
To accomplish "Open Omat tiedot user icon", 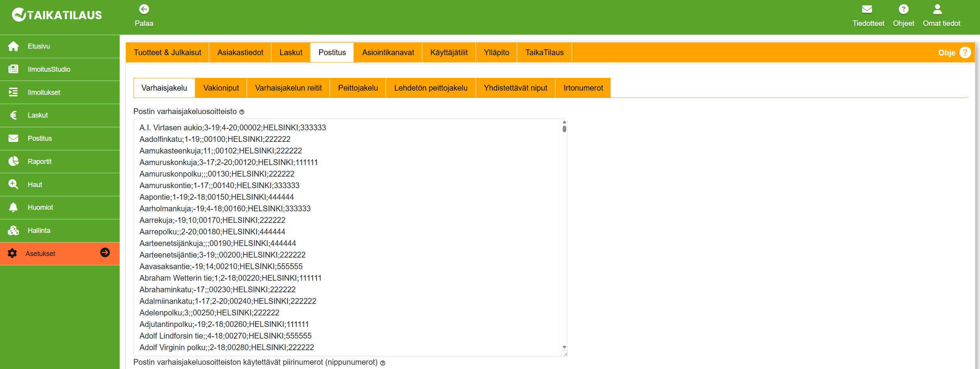I will pyautogui.click(x=938, y=9).
